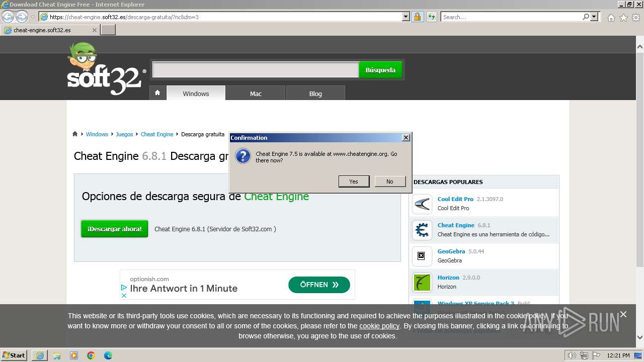Open the Windows Start menu
This screenshot has height=362, width=644.
click(14, 355)
